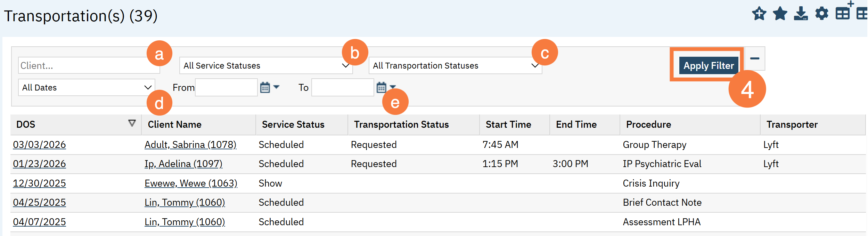
Task: Open the From date calendar icon
Action: click(x=265, y=87)
